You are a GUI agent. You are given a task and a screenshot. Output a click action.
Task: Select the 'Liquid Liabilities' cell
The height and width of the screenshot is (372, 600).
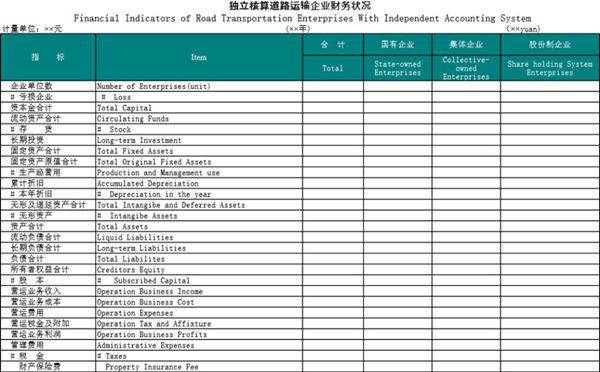pyautogui.click(x=199, y=237)
